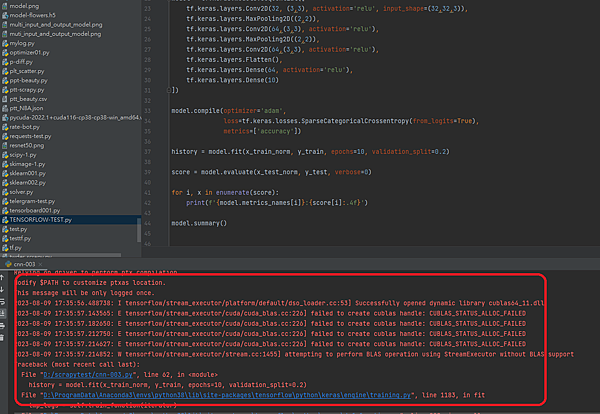Open scipy-1.py in the project tree

[x=23, y=155]
